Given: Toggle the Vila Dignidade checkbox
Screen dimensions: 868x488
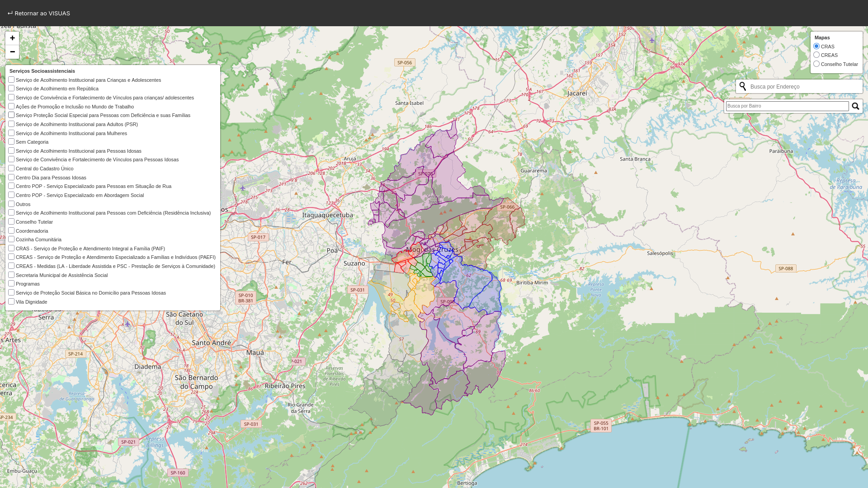Looking at the screenshot, I should [11, 301].
